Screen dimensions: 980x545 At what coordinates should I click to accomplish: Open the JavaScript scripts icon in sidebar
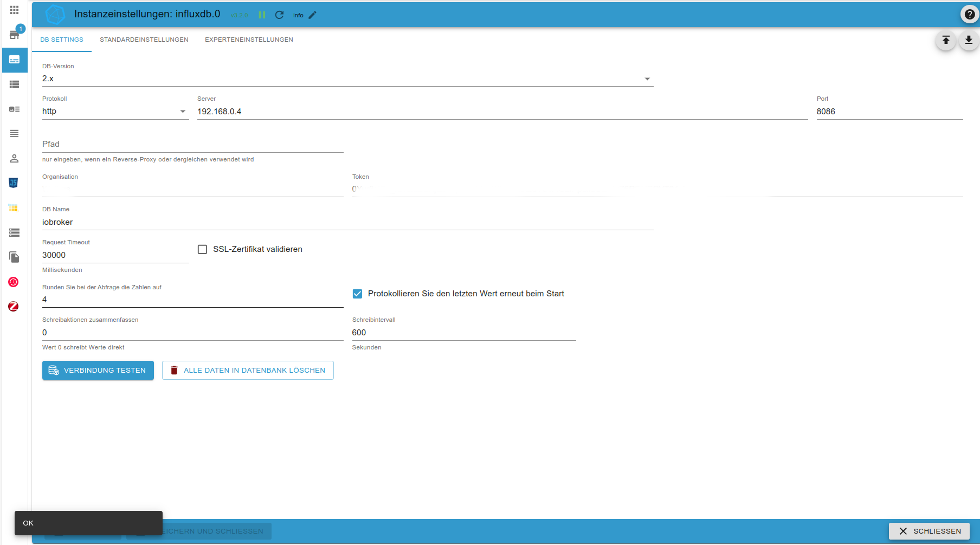[14, 183]
